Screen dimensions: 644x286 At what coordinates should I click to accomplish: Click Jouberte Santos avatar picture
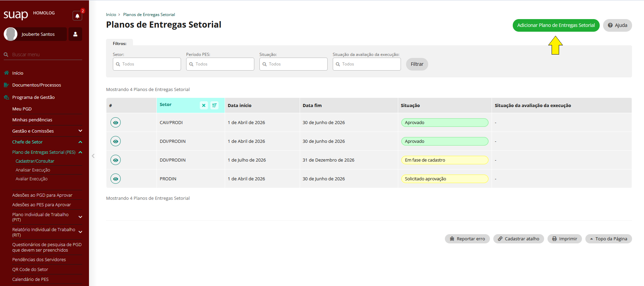(11, 34)
